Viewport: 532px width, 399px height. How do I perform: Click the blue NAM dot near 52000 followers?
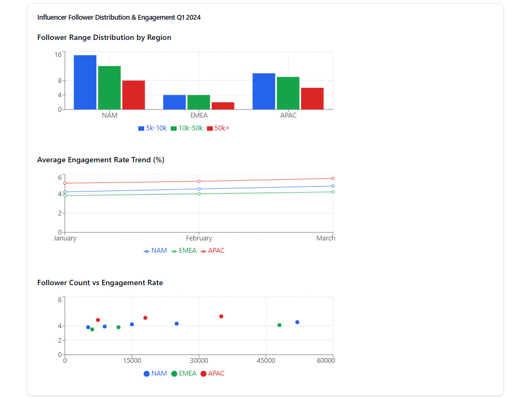[x=297, y=322]
